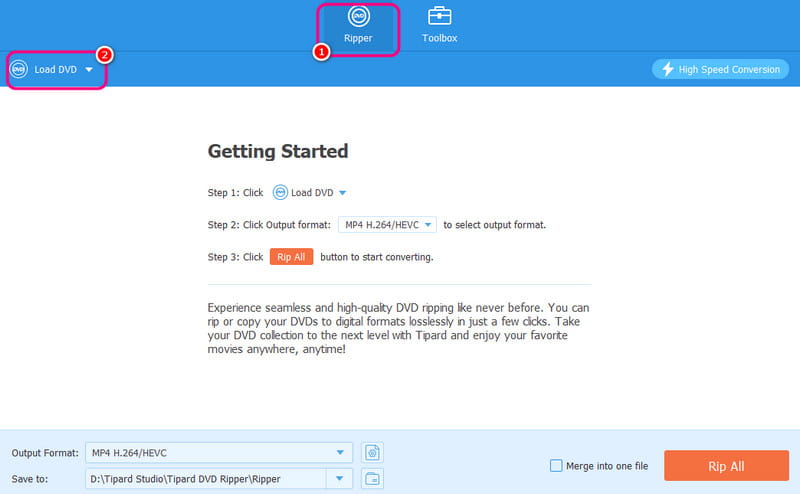Open output profile settings icon beside Output Format
Image resolution: width=800 pixels, height=494 pixels.
[373, 453]
